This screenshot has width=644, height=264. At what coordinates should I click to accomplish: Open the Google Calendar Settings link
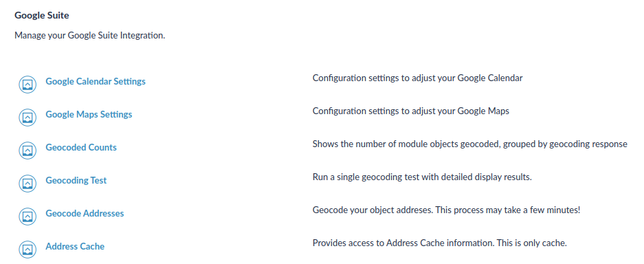96,81
